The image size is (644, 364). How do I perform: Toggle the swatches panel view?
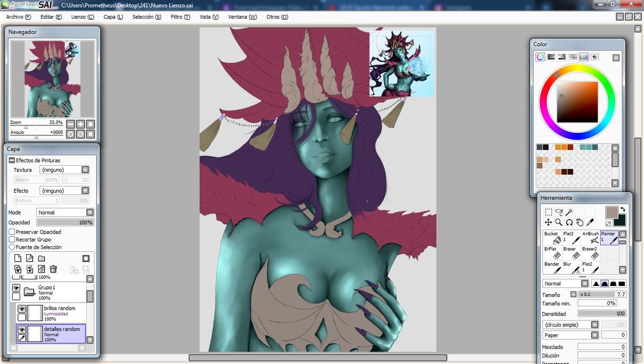click(x=584, y=57)
